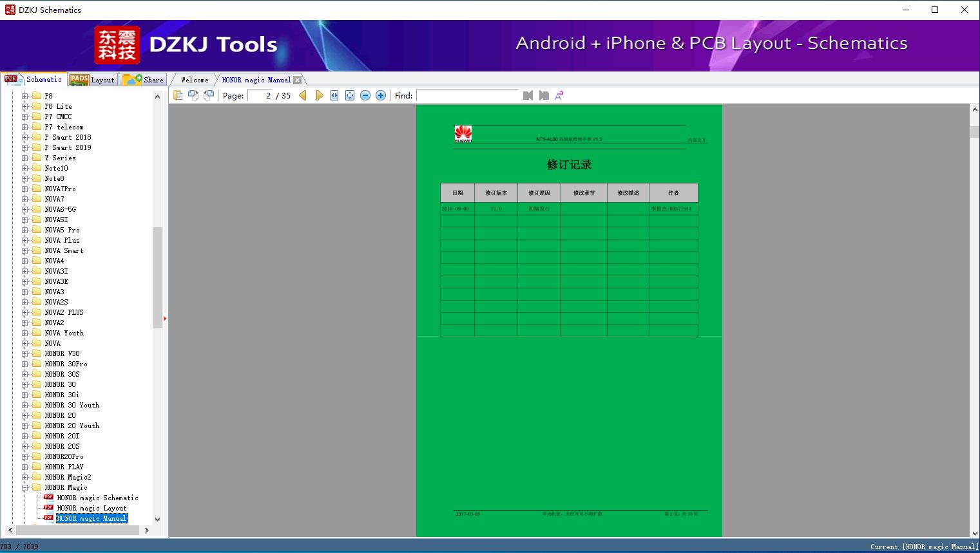The height and width of the screenshot is (553, 980).
Task: Collapse the HONOR Magic folder
Action: coord(25,487)
